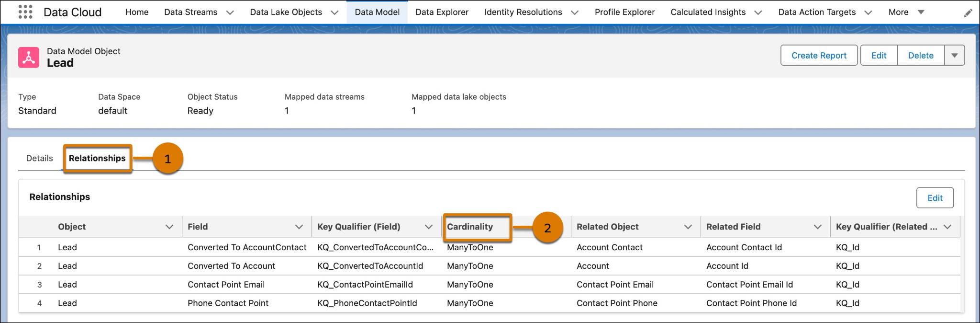This screenshot has height=323, width=980.
Task: Open the Related Field column menu
Action: pos(818,227)
